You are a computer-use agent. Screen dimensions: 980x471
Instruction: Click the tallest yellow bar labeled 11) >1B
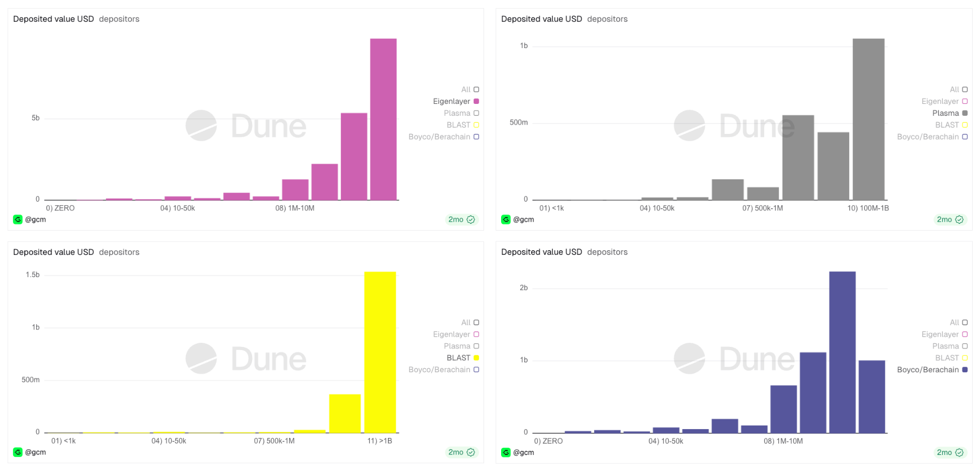(380, 352)
